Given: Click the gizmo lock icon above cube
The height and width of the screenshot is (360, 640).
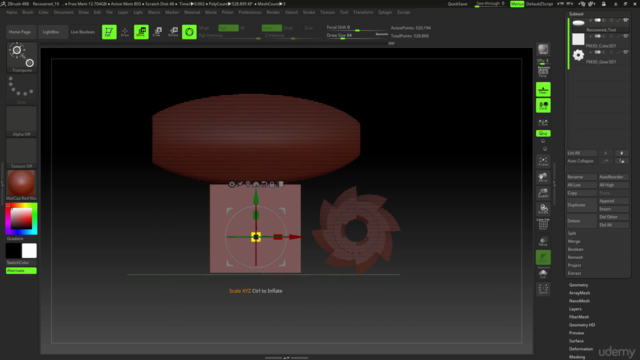Looking at the screenshot, I should (272, 184).
